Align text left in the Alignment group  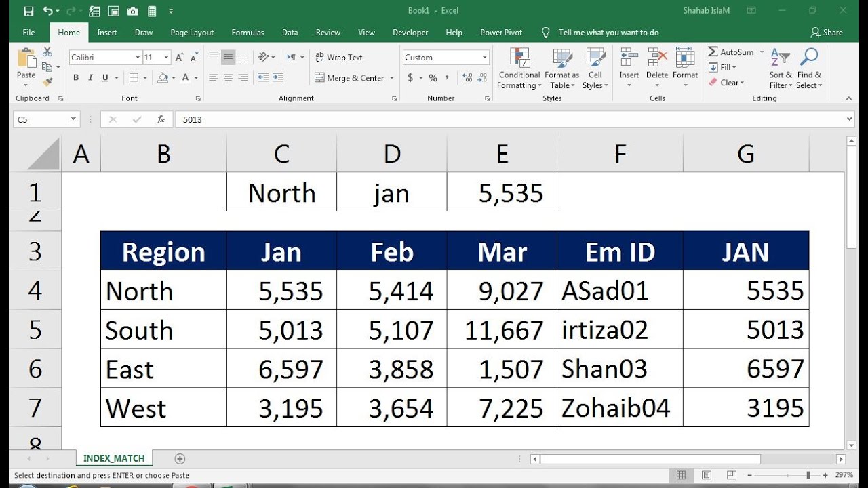coord(214,78)
